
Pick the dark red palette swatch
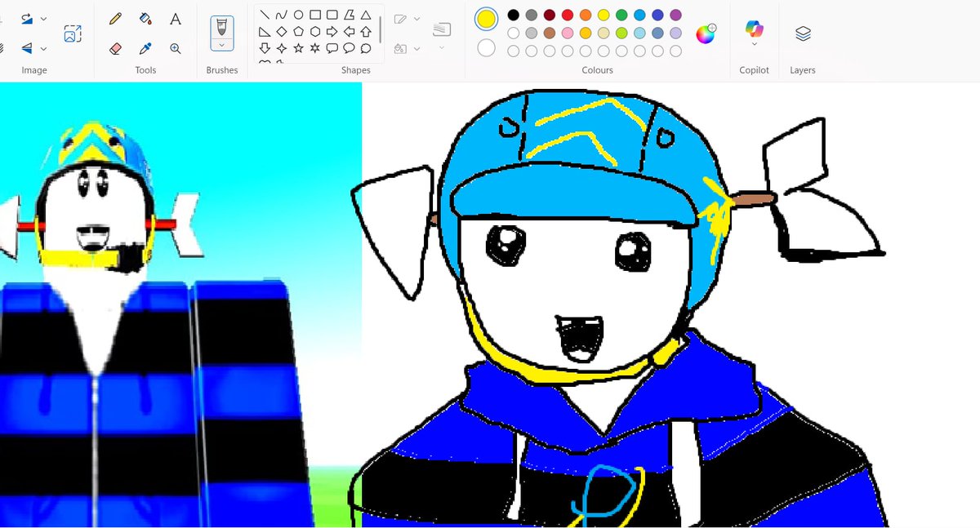tap(550, 15)
